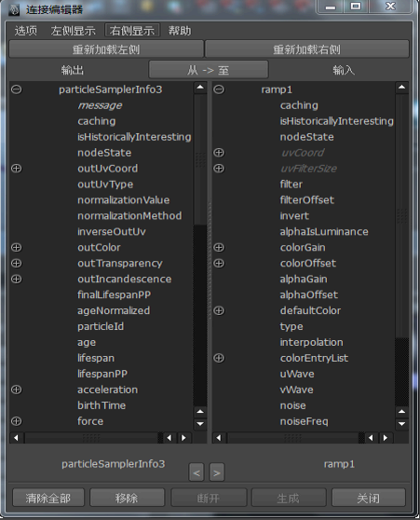The image size is (420, 520).
Task: Collapse the ramp1 node tree
Action: coord(219,89)
